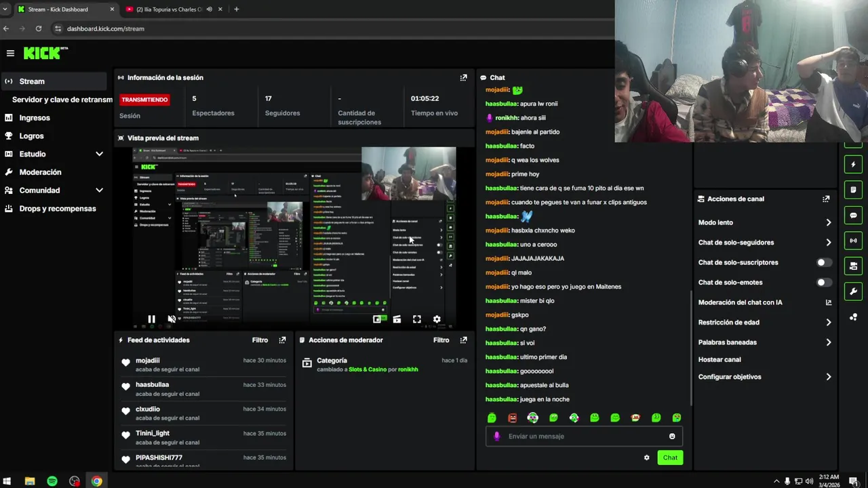Toggle Chat de solo-suscriptores switch
This screenshot has height=488, width=868.
coord(824,262)
